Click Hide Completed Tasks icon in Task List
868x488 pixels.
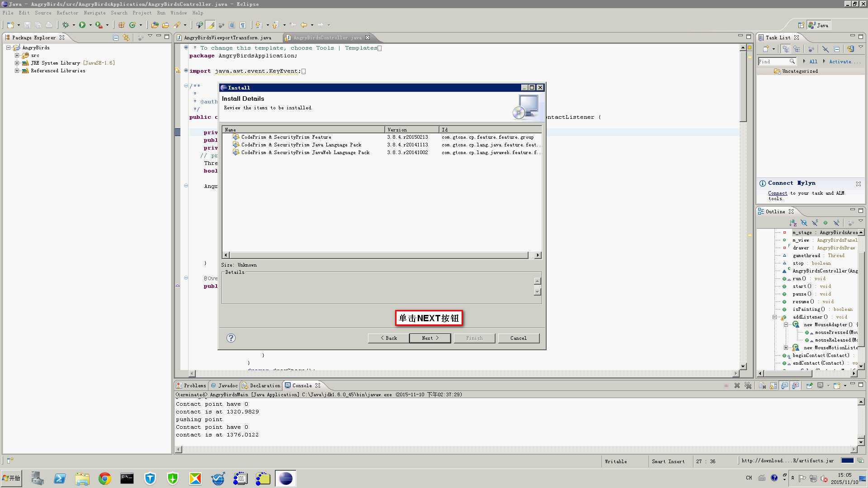(826, 48)
